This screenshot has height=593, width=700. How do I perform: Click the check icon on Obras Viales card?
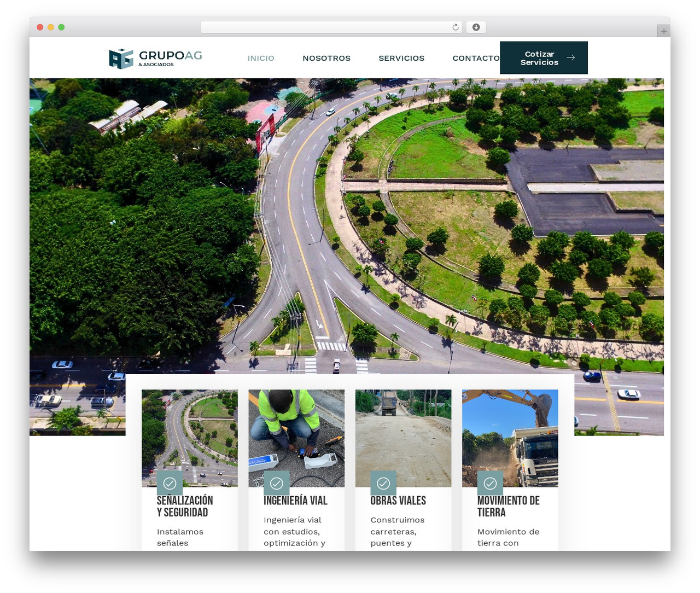point(383,484)
